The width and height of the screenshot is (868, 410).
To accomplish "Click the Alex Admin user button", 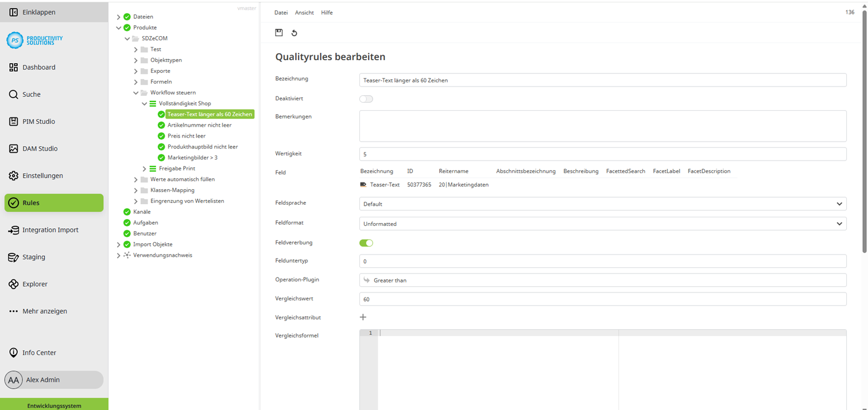I will coord(53,380).
